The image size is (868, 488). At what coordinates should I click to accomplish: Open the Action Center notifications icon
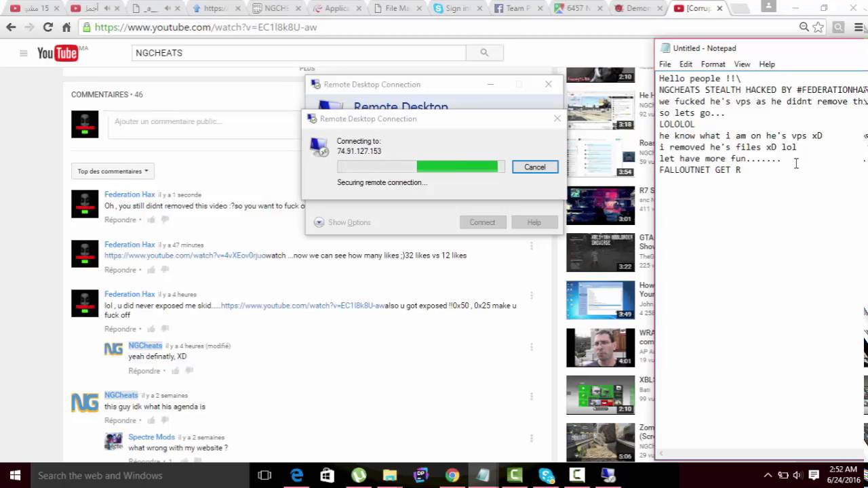tap(814, 475)
